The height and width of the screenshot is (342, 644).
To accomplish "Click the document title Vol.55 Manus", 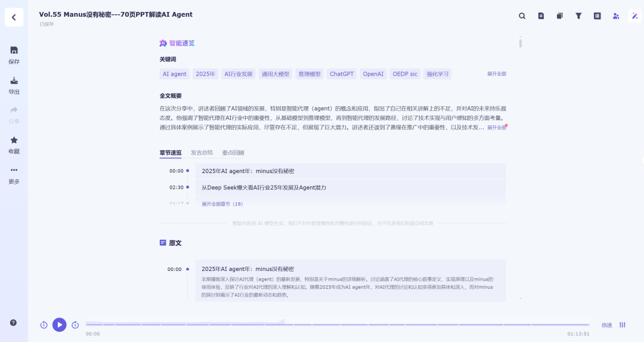I will click(x=116, y=14).
